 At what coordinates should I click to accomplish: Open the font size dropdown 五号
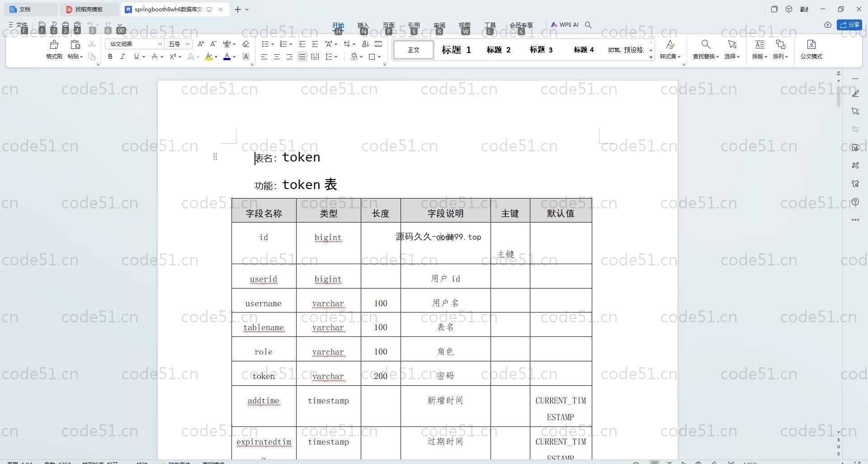click(188, 44)
